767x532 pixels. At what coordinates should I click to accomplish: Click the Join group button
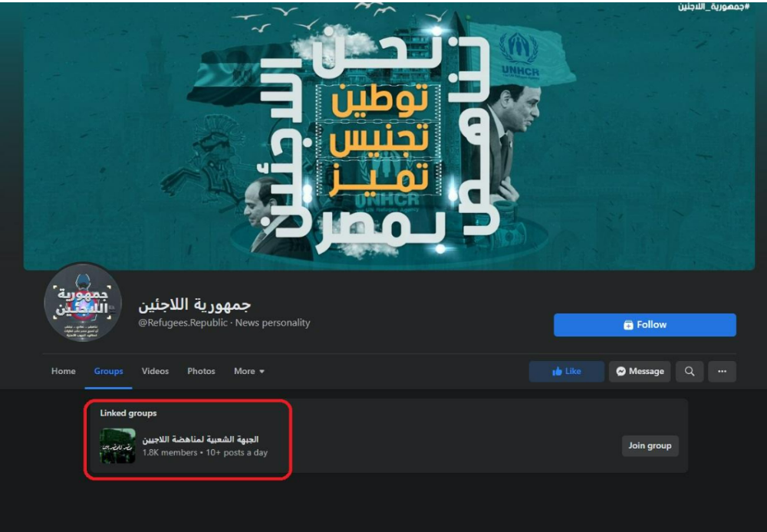650,446
